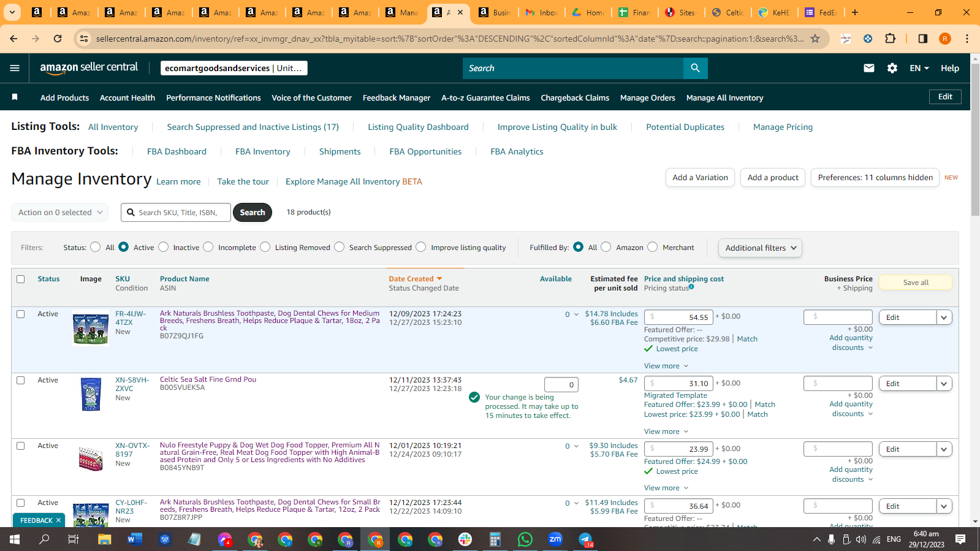
Task: Select the Status All radio button
Action: (x=96, y=247)
